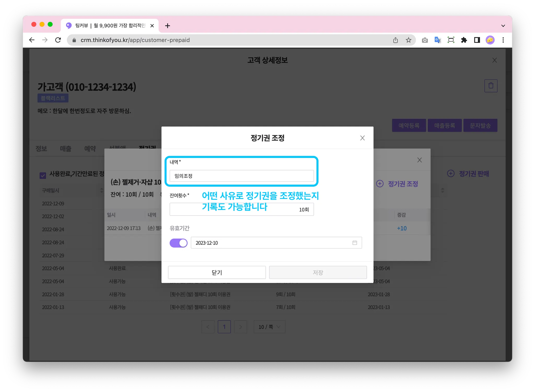The height and width of the screenshot is (392, 535).
Task: Reload the page with refresh icon
Action: (58, 40)
